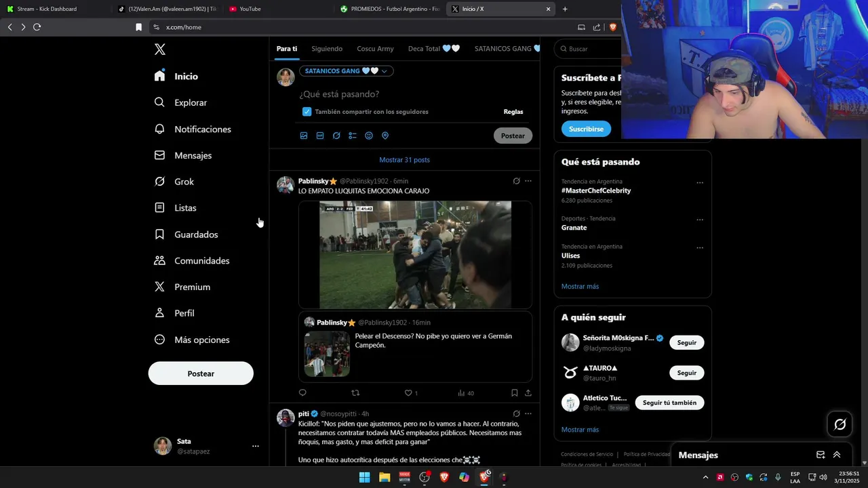Click the Suscribirse button
Screen dimensions: 868x488
pos(586,129)
